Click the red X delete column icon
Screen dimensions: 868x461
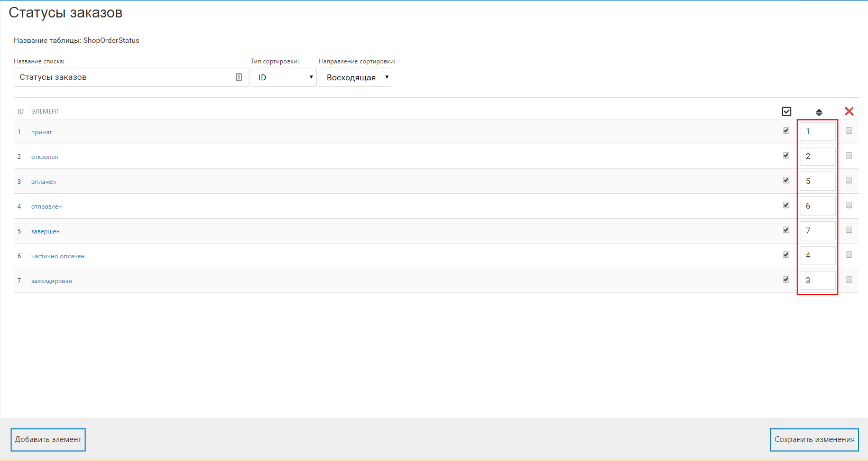pos(849,111)
